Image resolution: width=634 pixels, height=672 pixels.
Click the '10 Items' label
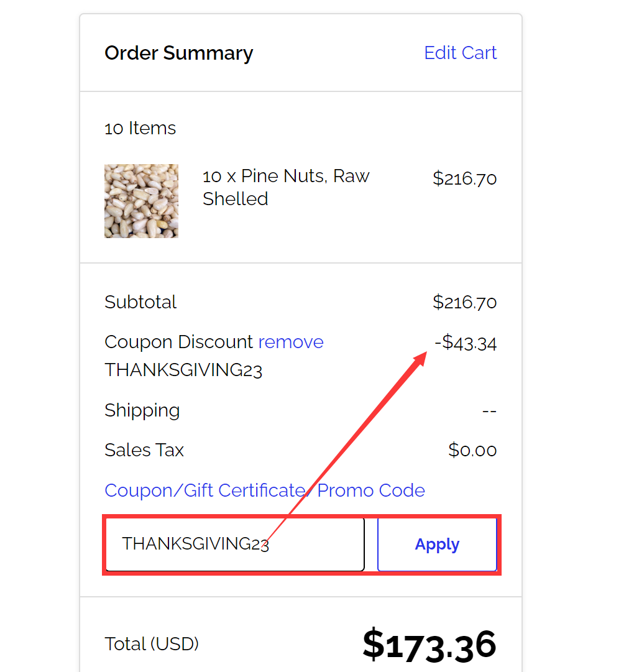140,128
